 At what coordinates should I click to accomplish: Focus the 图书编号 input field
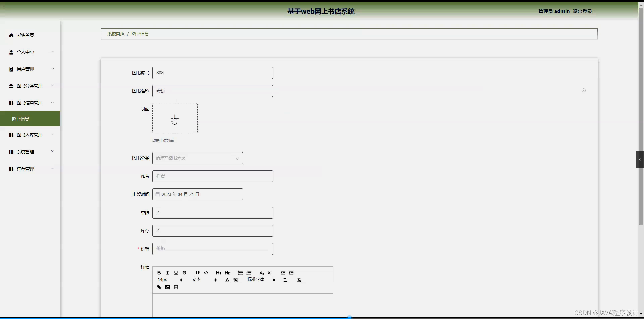[x=213, y=73]
